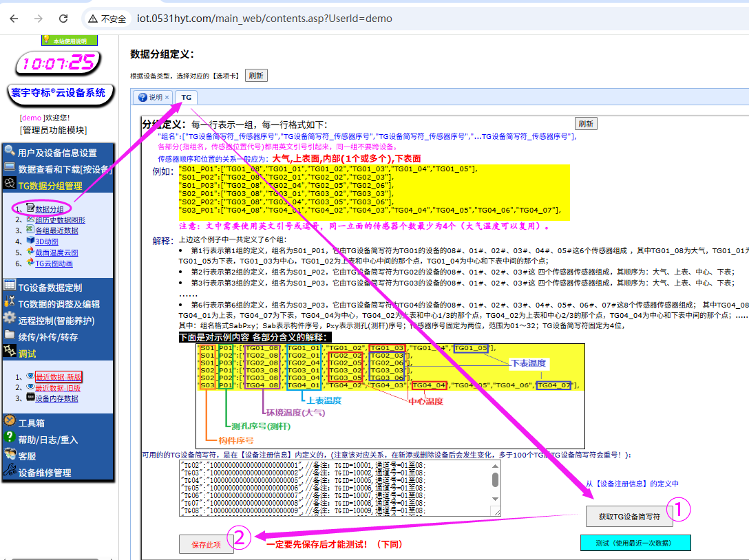Open the 截面温度云图 link

pyautogui.click(x=56, y=252)
